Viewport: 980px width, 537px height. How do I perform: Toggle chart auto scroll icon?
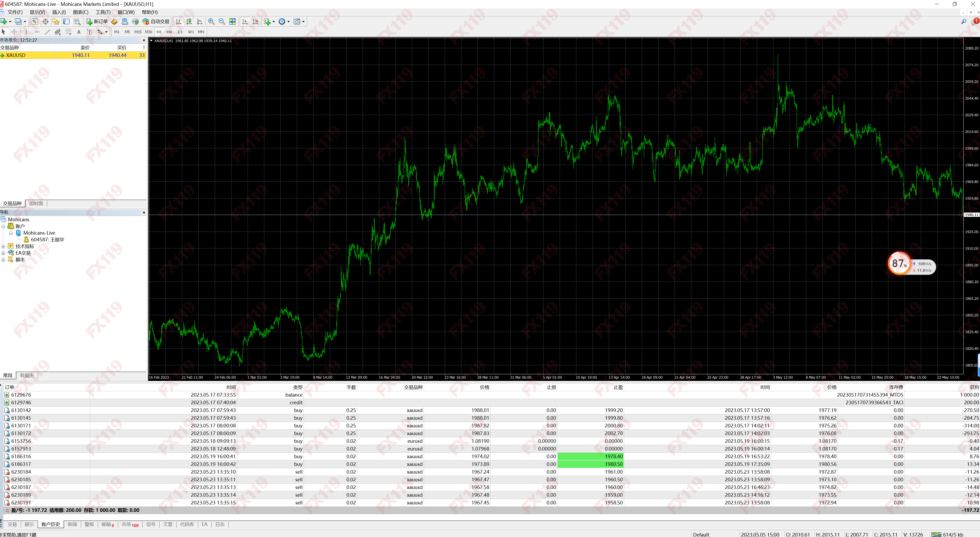coord(245,22)
